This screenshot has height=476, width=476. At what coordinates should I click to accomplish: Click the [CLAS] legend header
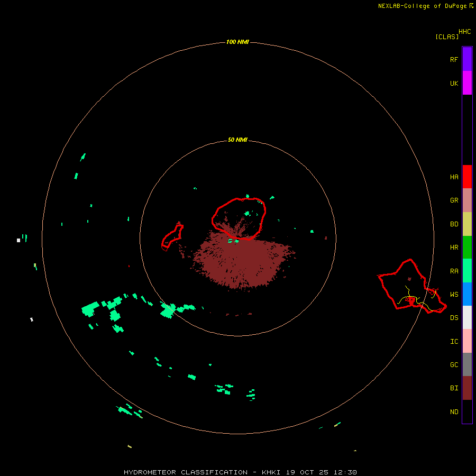(447, 36)
